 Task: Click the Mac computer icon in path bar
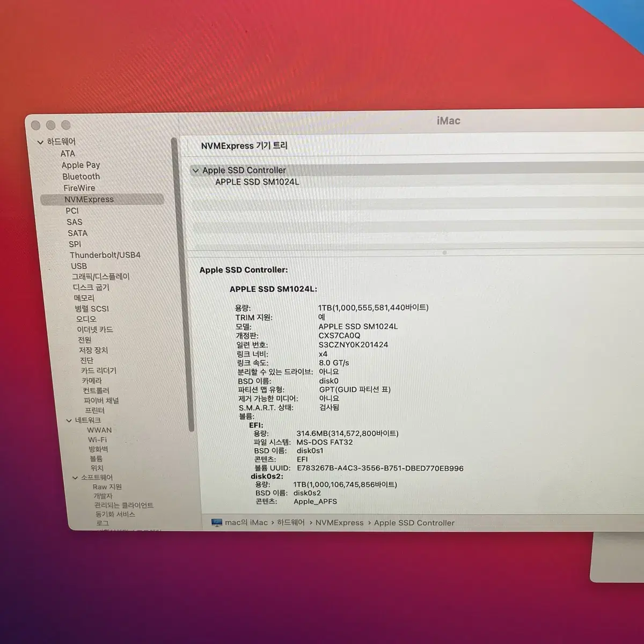[x=217, y=523]
